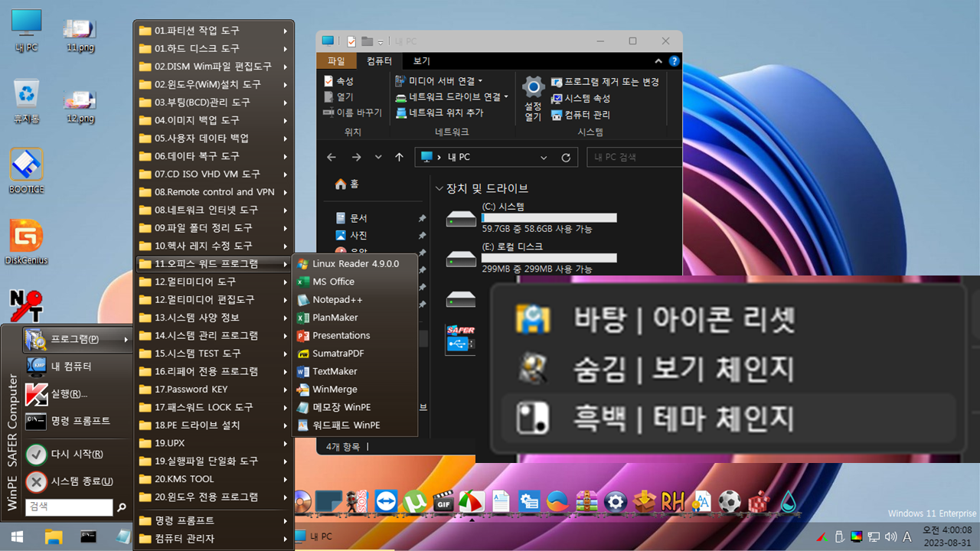980x551 pixels.
Task: Open WinMerge from submenu
Action: coord(355,390)
